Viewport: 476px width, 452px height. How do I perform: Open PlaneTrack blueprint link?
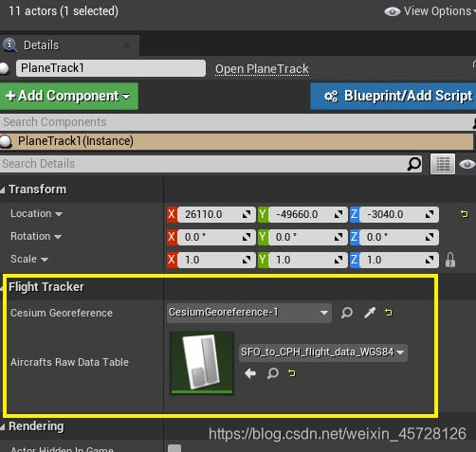click(x=262, y=69)
